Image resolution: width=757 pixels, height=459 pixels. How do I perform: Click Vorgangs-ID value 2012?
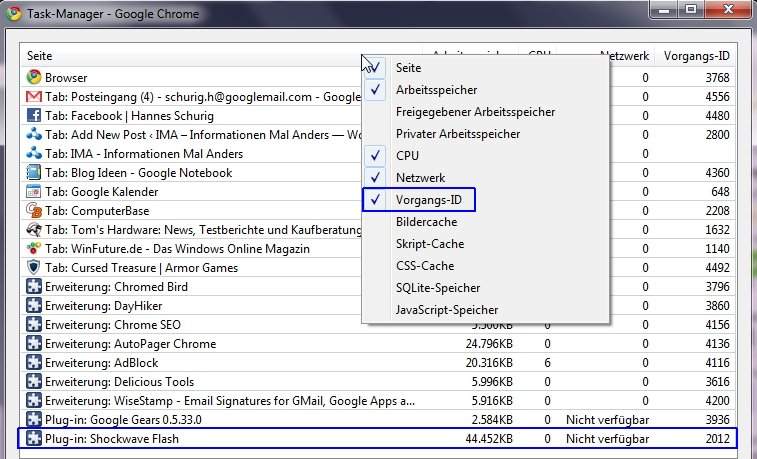pos(717,439)
